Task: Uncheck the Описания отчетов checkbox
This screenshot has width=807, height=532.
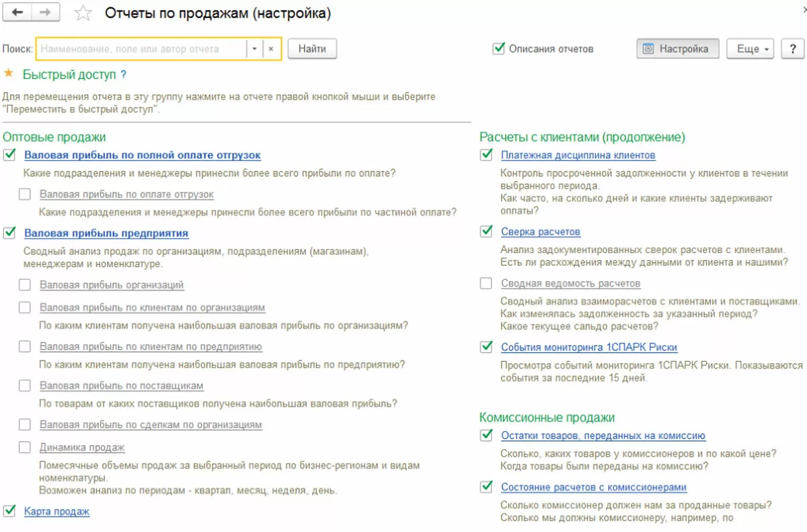Action: click(498, 49)
